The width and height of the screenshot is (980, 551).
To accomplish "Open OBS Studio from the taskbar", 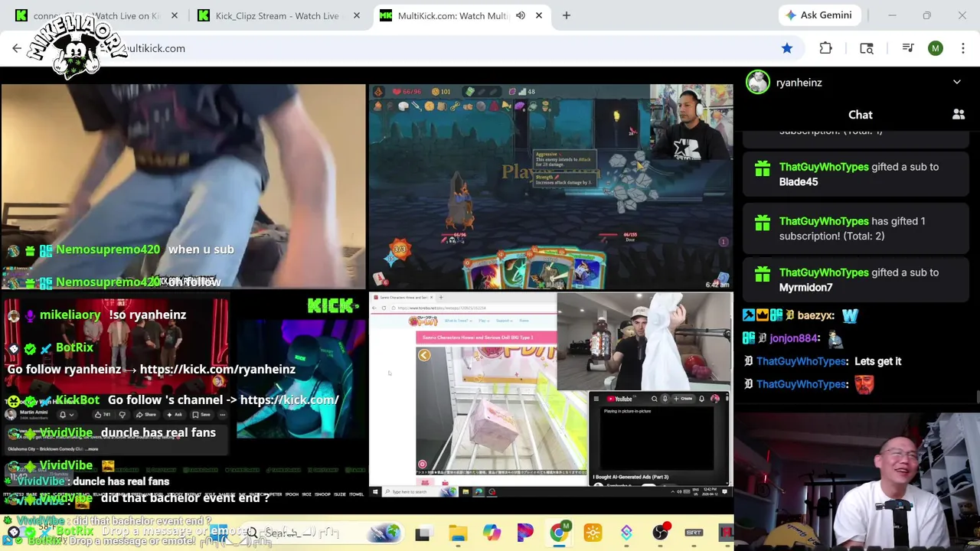I will point(660,533).
